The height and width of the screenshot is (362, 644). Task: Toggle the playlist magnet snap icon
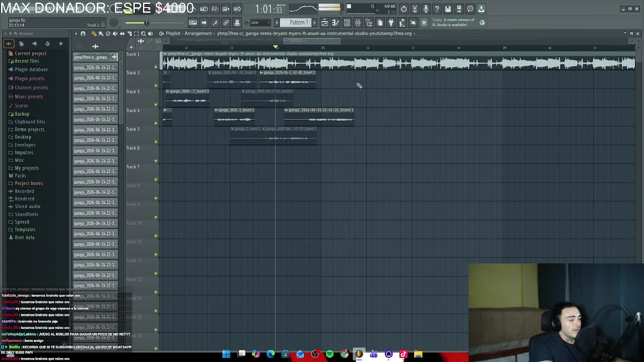pyautogui.click(x=83, y=34)
